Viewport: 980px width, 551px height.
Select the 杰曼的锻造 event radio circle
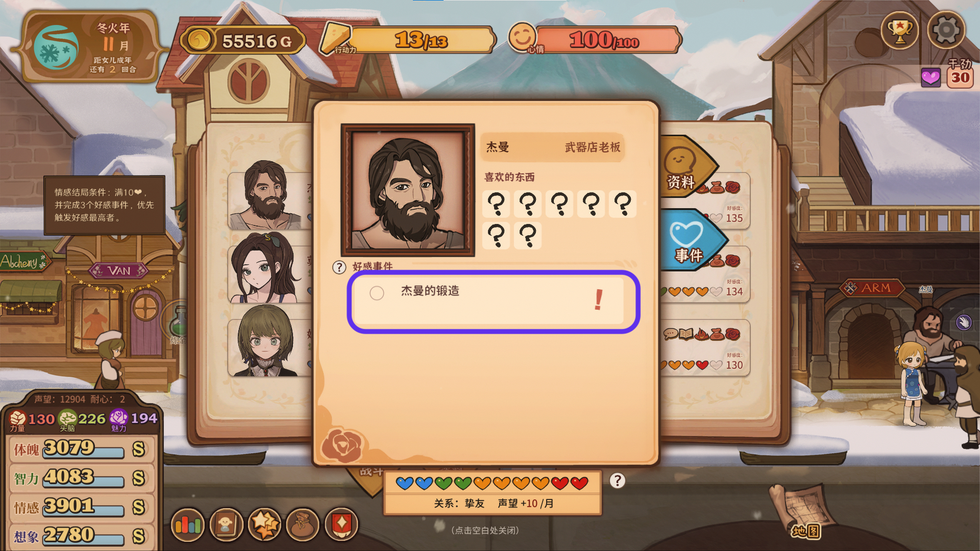[377, 293]
